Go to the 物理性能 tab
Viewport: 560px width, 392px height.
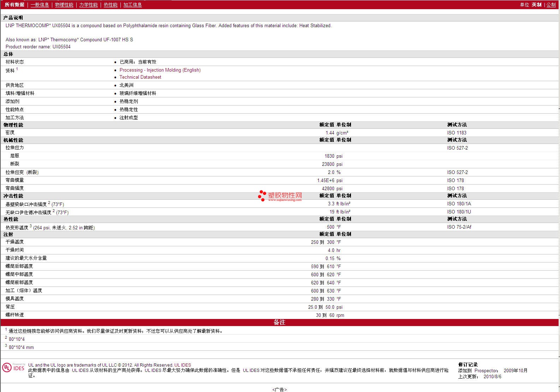click(64, 5)
